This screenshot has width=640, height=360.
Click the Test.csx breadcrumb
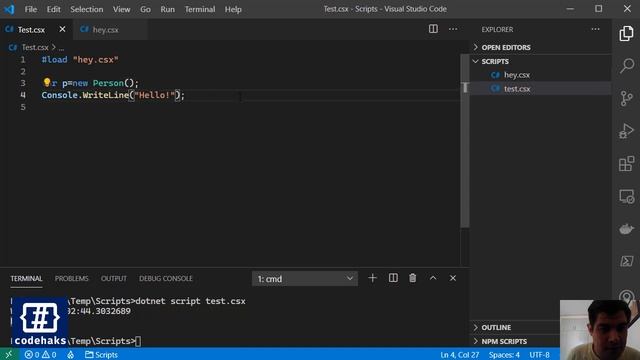pos(35,47)
